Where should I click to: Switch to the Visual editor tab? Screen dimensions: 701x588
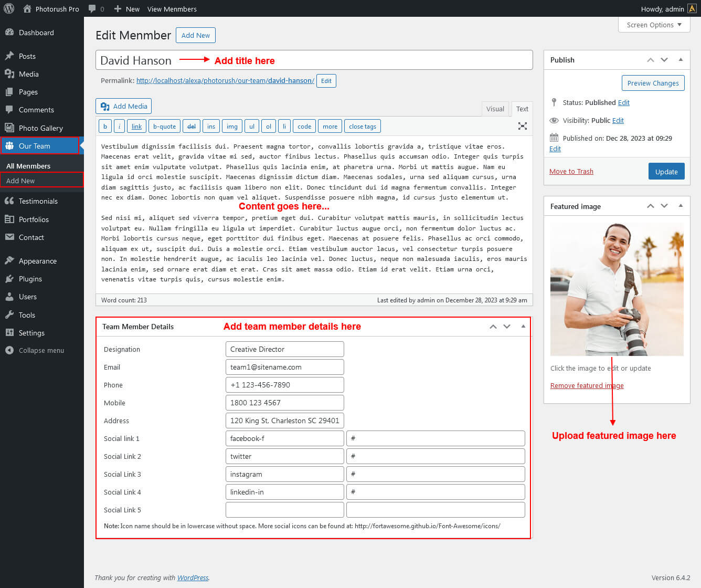(x=495, y=109)
